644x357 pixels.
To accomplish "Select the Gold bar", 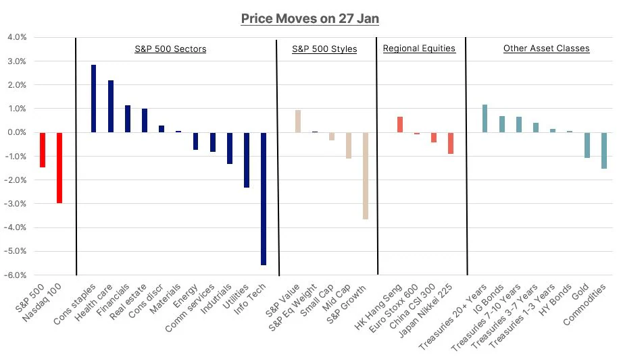I will (587, 145).
